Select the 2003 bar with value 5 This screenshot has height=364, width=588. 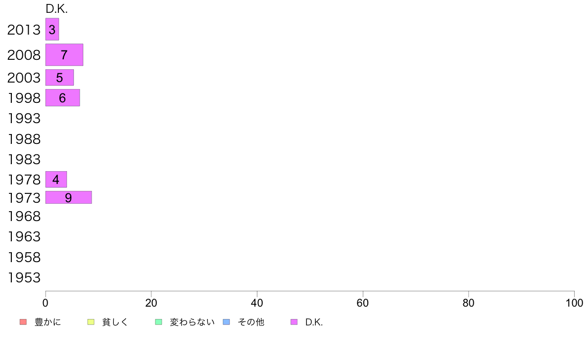[59, 78]
